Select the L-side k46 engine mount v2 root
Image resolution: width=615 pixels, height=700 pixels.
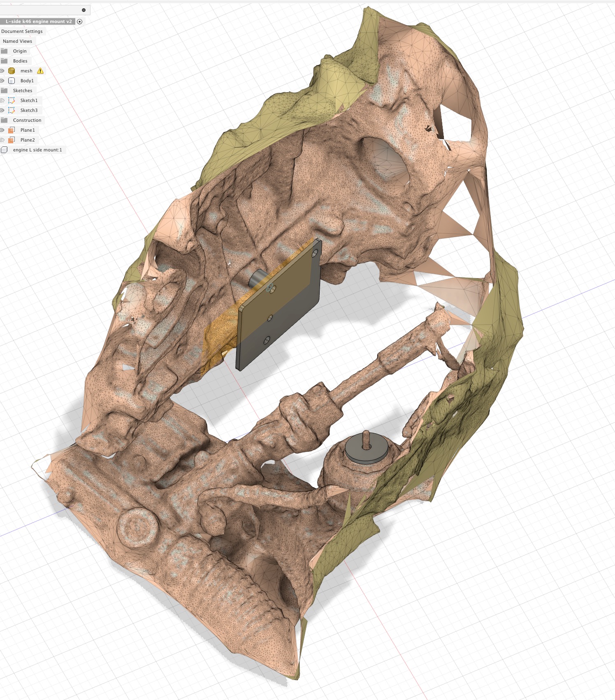coord(38,21)
